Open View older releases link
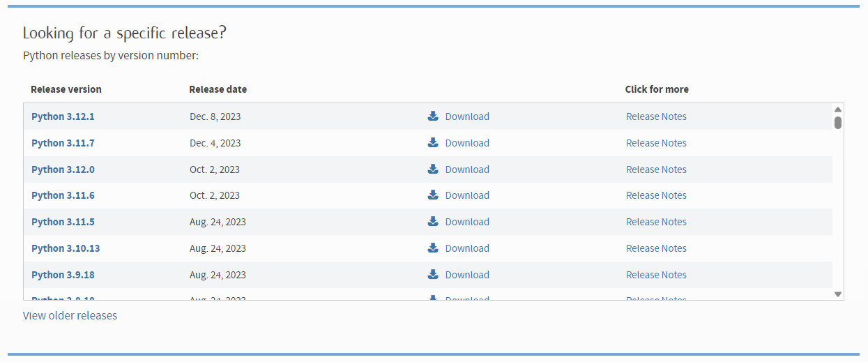This screenshot has height=362, width=868. 70,315
